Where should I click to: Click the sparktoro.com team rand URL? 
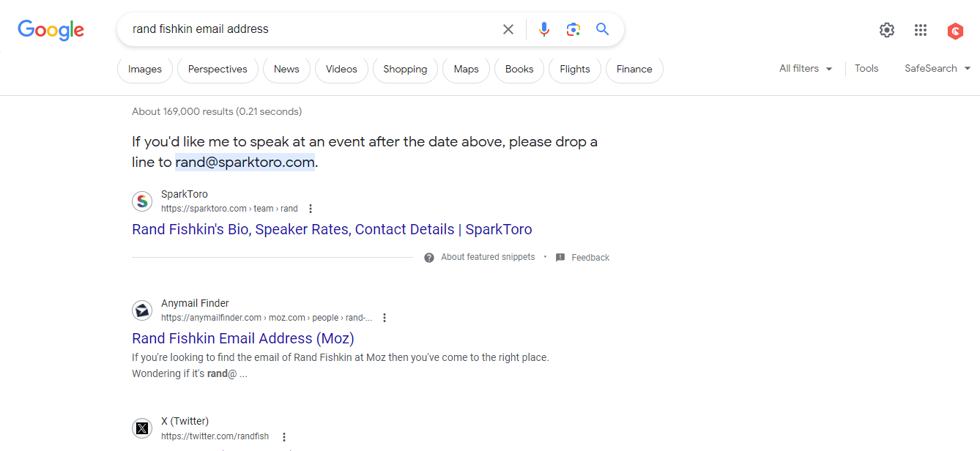point(229,209)
